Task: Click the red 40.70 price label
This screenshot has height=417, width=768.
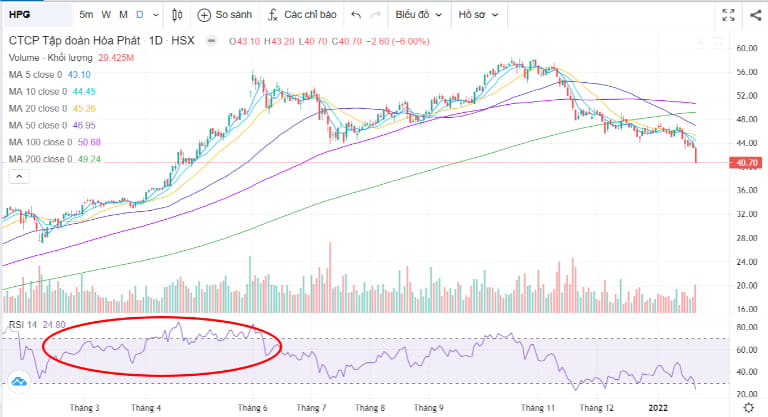Action: tap(748, 162)
